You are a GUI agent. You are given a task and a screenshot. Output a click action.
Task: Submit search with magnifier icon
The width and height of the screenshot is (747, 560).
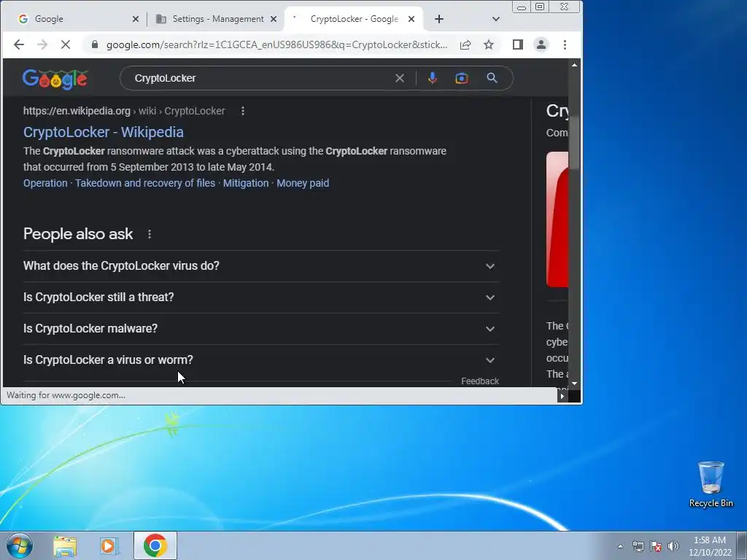click(492, 78)
